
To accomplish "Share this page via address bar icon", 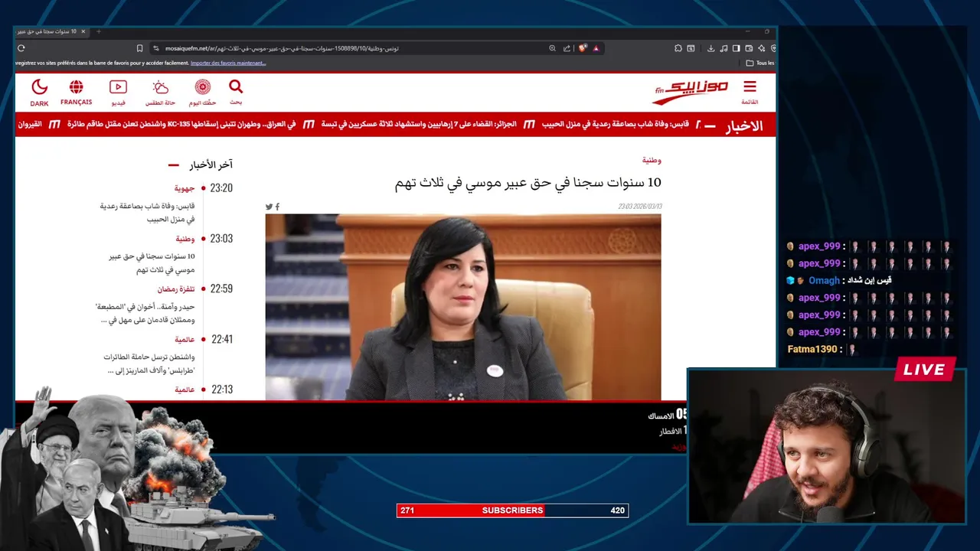I will pyautogui.click(x=567, y=48).
